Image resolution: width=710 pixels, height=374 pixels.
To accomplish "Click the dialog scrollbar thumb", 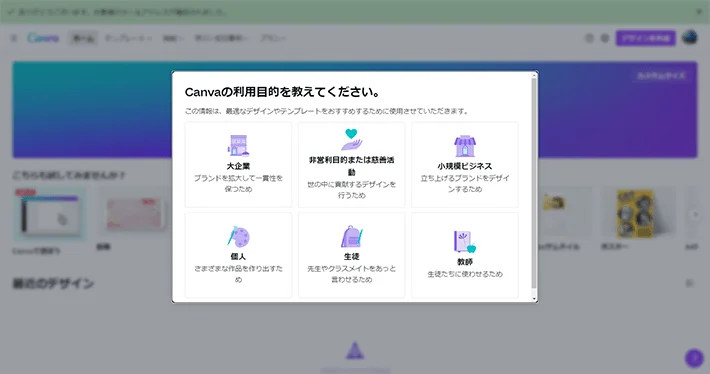I will (534, 183).
